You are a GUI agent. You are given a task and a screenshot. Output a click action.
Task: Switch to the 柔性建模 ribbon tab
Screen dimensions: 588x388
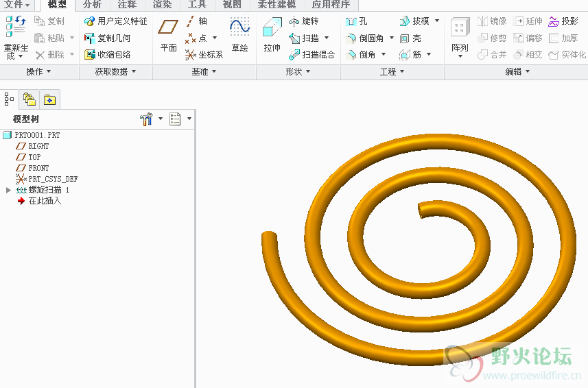coord(277,5)
